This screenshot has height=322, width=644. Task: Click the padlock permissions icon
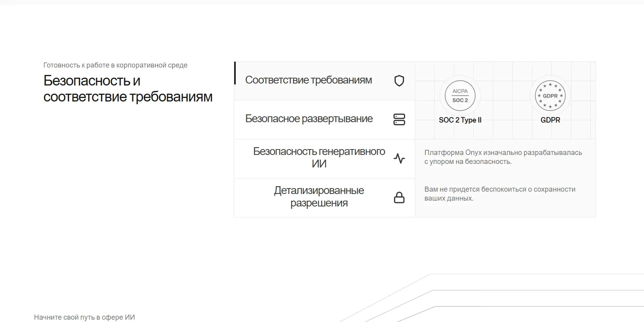[399, 197]
